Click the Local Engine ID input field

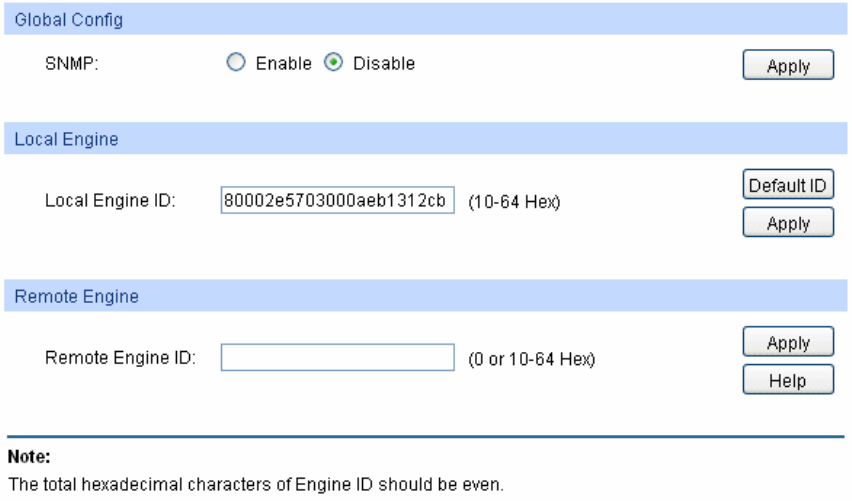pyautogui.click(x=338, y=201)
